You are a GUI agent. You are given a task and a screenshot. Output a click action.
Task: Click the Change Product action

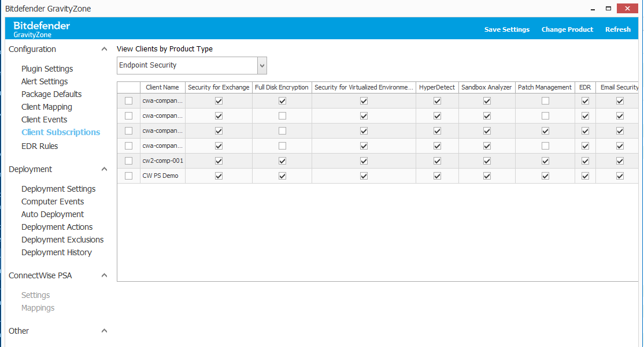point(567,29)
